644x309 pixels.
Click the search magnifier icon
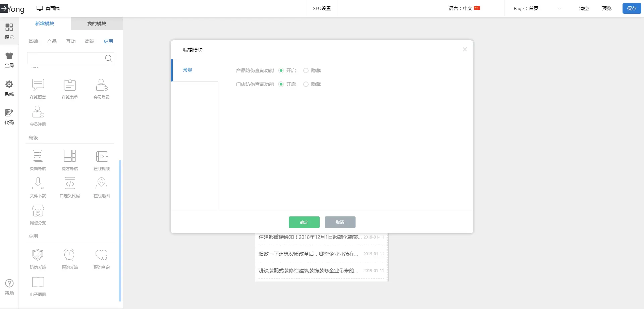tap(108, 58)
